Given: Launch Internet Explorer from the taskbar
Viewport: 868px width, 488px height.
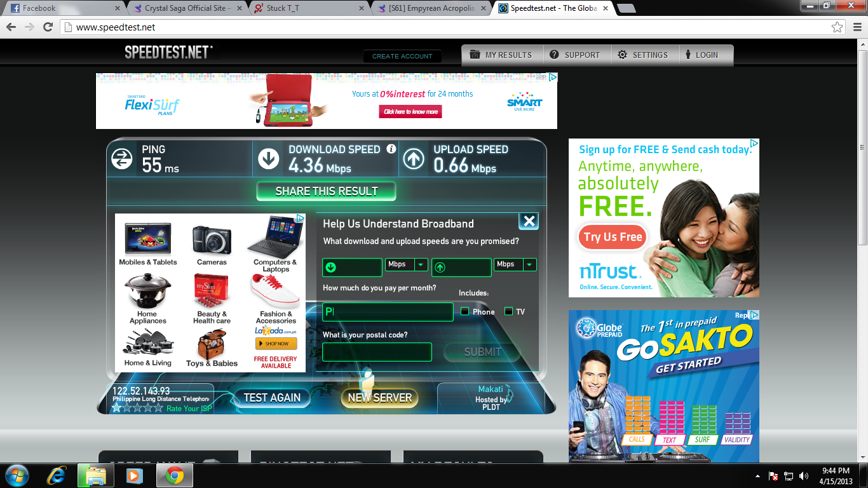Looking at the screenshot, I should click(x=58, y=475).
